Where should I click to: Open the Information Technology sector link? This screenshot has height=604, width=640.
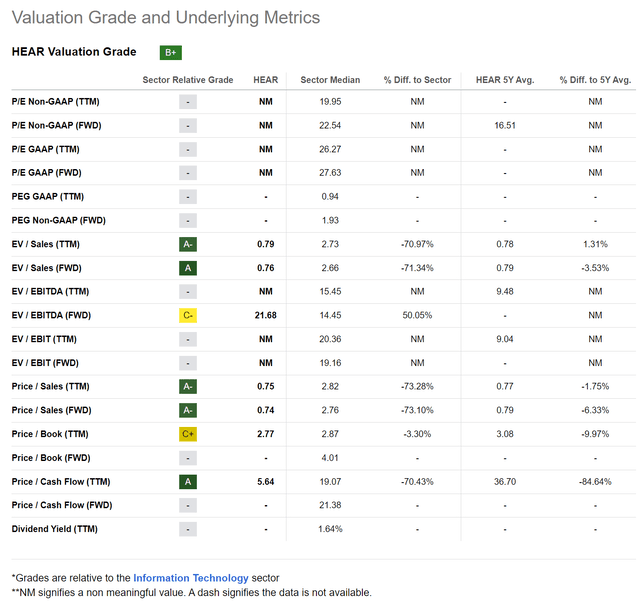tap(191, 578)
